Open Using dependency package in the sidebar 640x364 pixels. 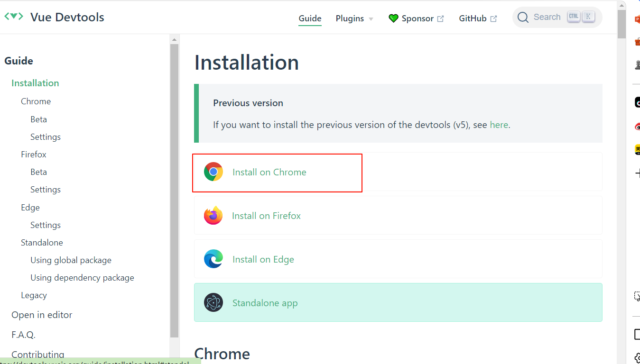click(82, 278)
